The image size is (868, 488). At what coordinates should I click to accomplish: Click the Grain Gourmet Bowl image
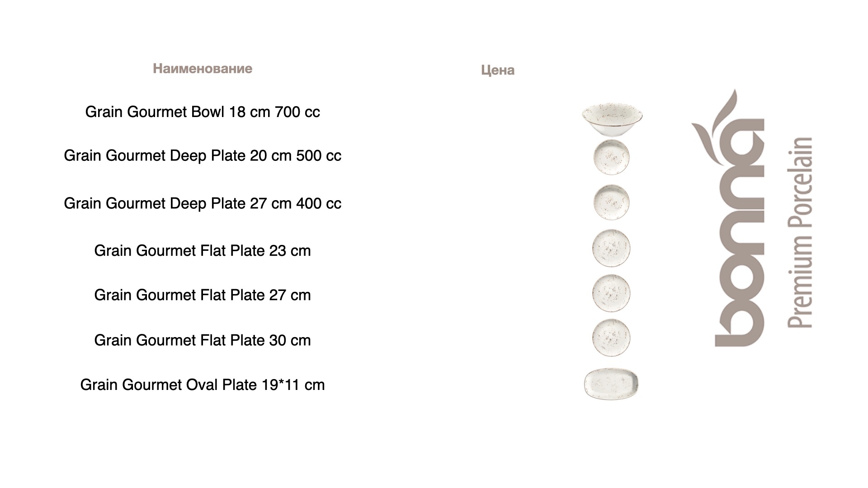(x=612, y=118)
